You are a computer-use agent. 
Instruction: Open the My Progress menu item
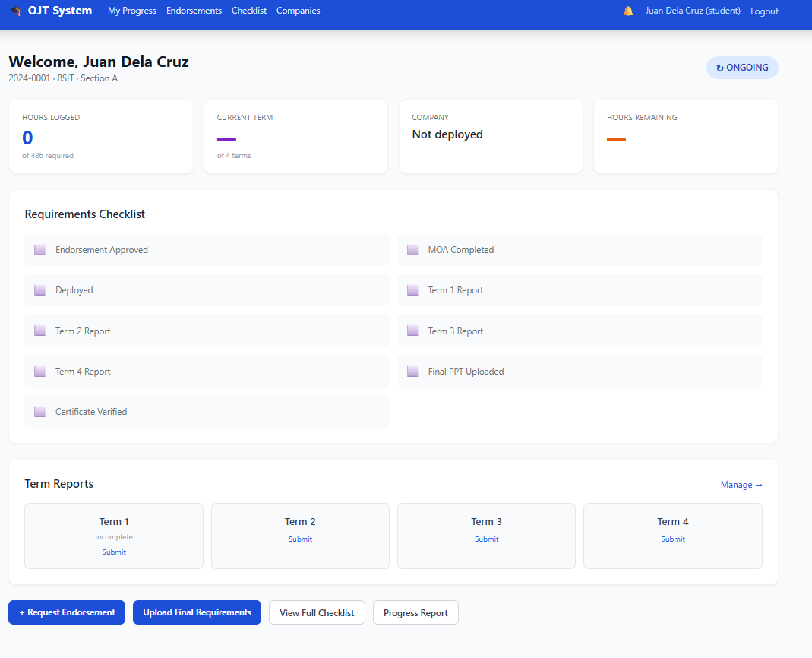click(x=132, y=11)
